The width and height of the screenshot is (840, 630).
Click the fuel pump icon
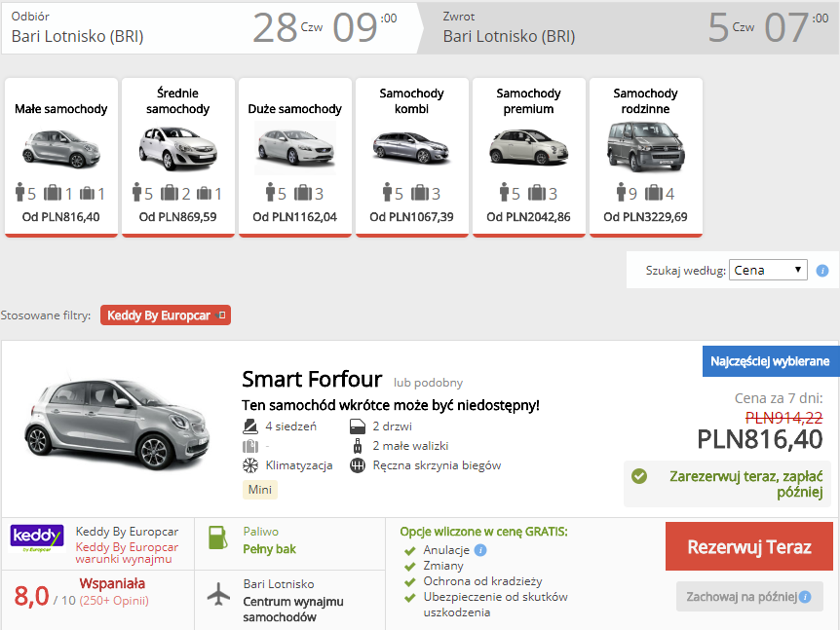click(x=217, y=537)
